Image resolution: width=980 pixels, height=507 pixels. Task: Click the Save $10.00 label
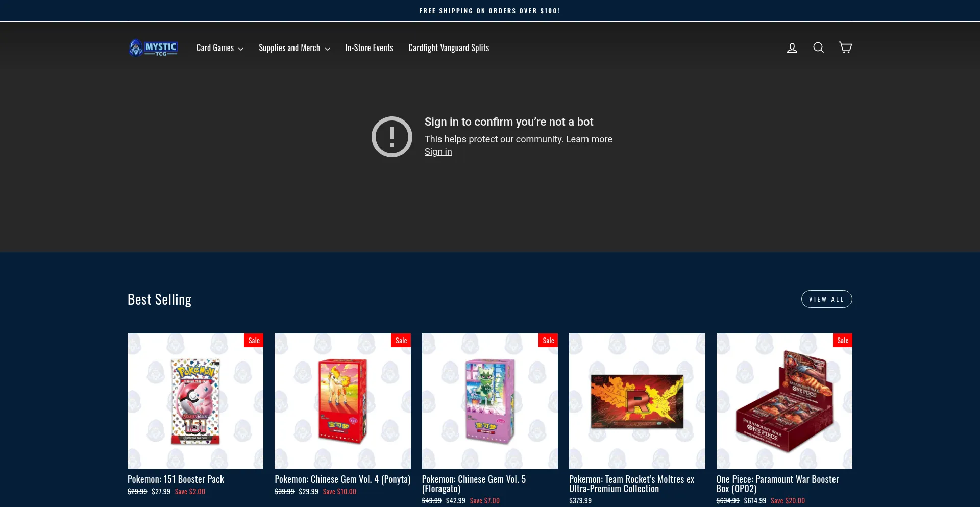tap(339, 492)
